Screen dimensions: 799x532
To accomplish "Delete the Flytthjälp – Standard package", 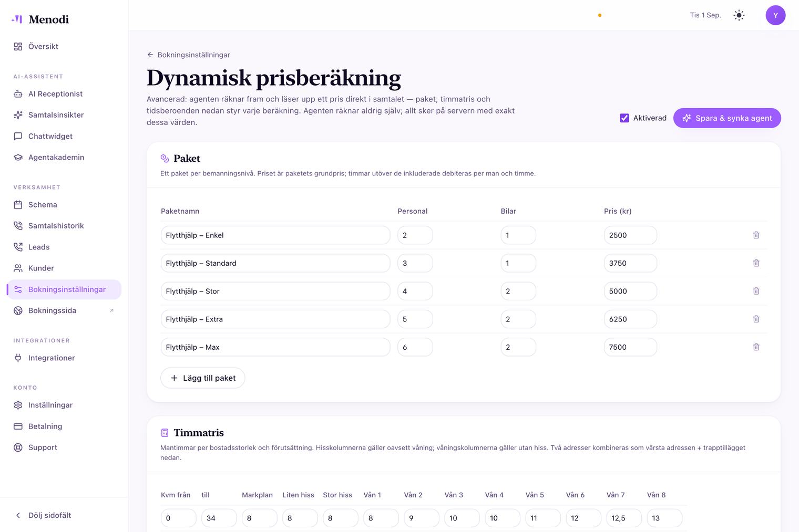I will pyautogui.click(x=756, y=263).
